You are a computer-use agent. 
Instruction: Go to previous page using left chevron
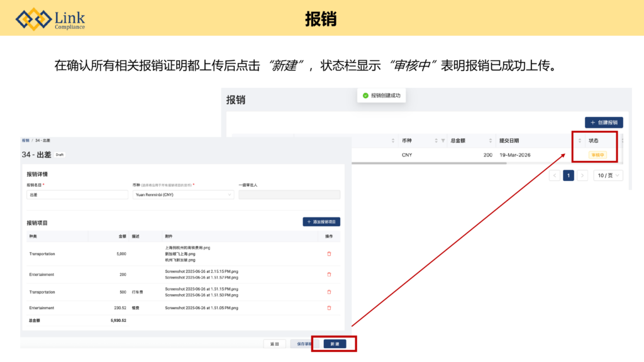coord(554,175)
